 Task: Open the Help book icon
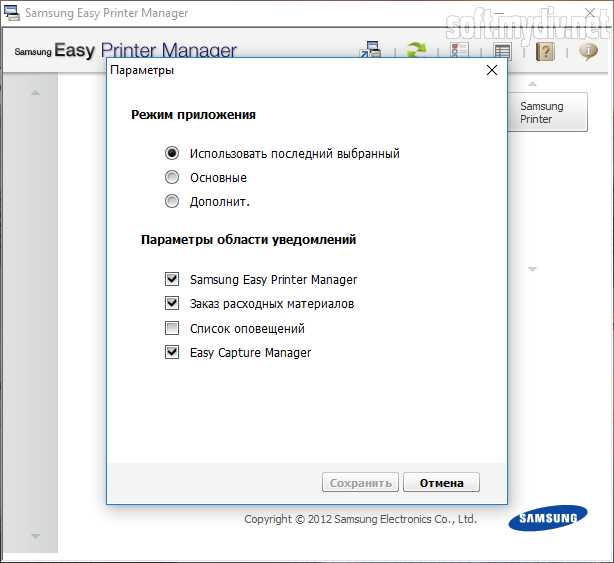[545, 51]
